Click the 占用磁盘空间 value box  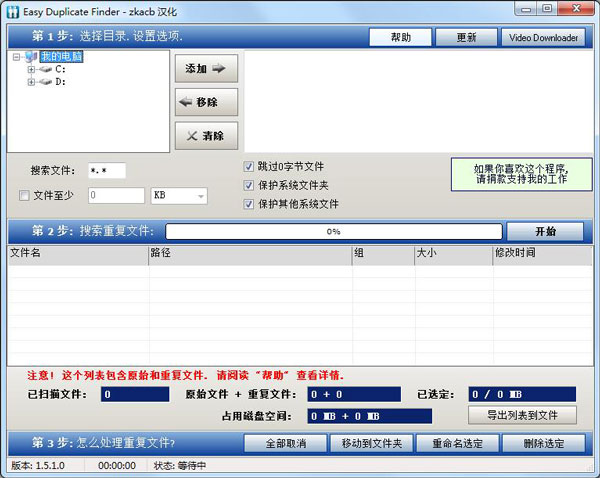pyautogui.click(x=370, y=416)
